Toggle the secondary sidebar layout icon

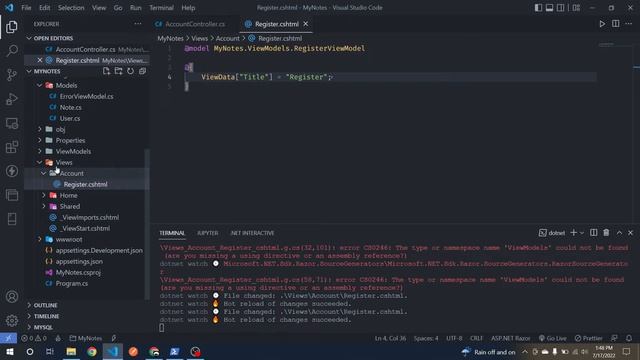561,7
